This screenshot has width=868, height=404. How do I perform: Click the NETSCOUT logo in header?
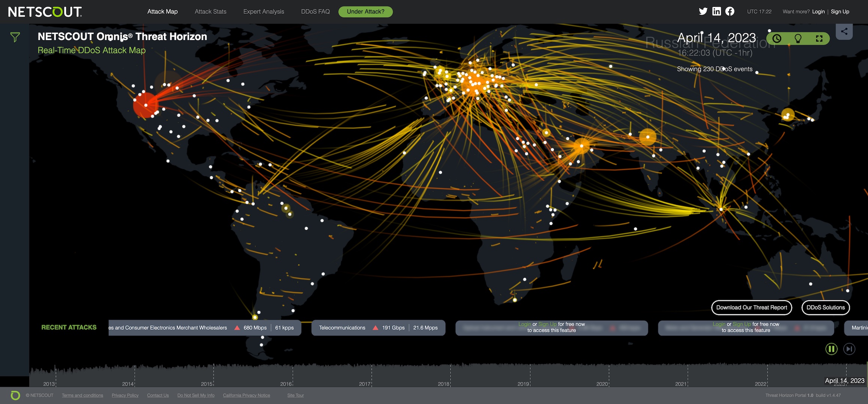tap(45, 12)
